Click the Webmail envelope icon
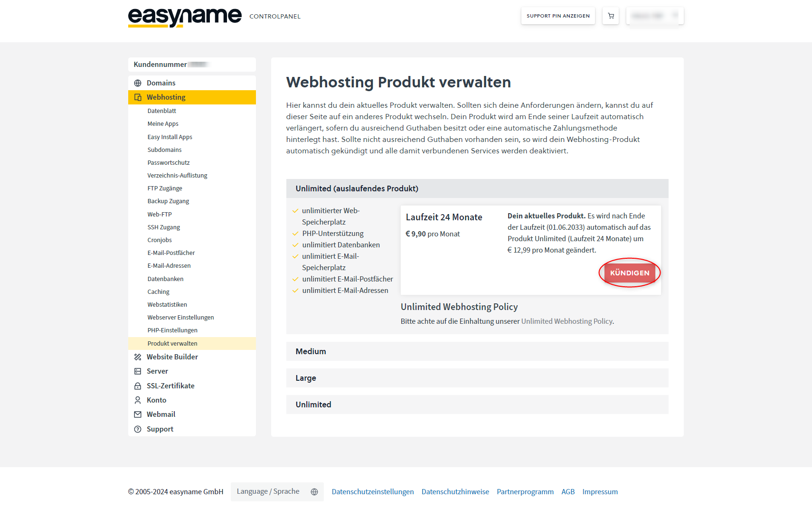812x508 pixels. (x=138, y=414)
